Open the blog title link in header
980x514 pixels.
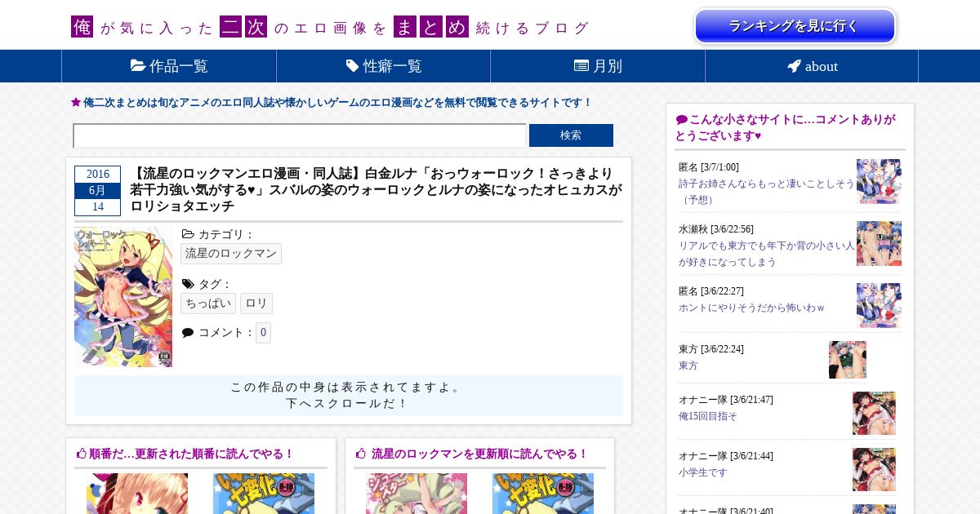tap(330, 28)
